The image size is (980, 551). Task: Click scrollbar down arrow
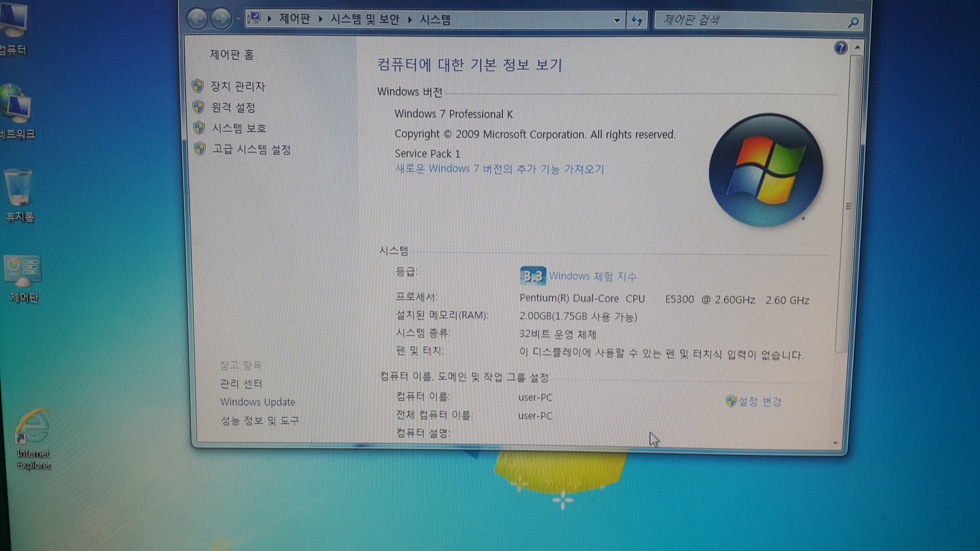(x=835, y=443)
